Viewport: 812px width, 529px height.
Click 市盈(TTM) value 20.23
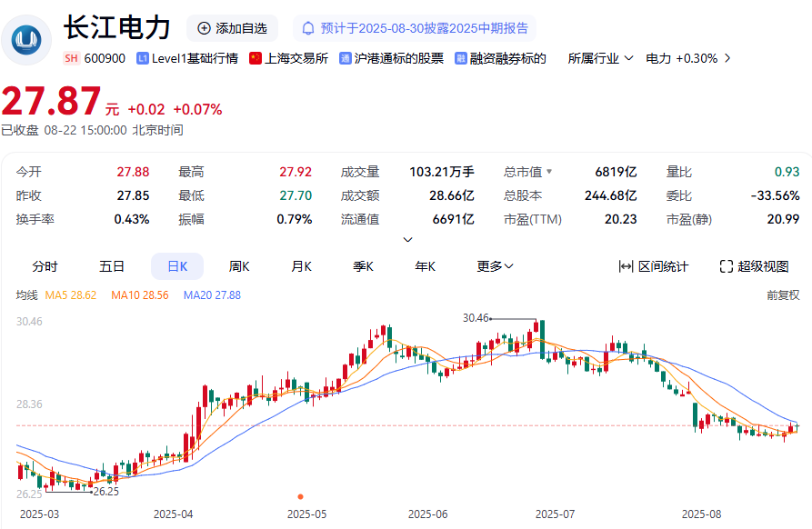pos(621,219)
